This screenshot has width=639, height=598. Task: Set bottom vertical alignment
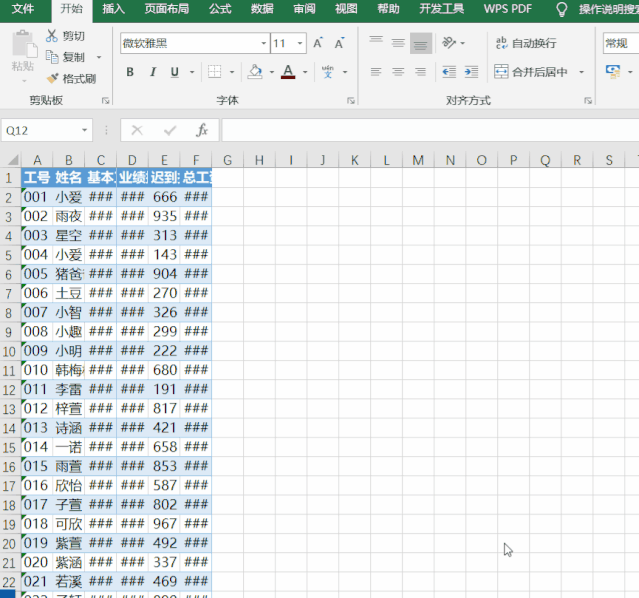(421, 43)
